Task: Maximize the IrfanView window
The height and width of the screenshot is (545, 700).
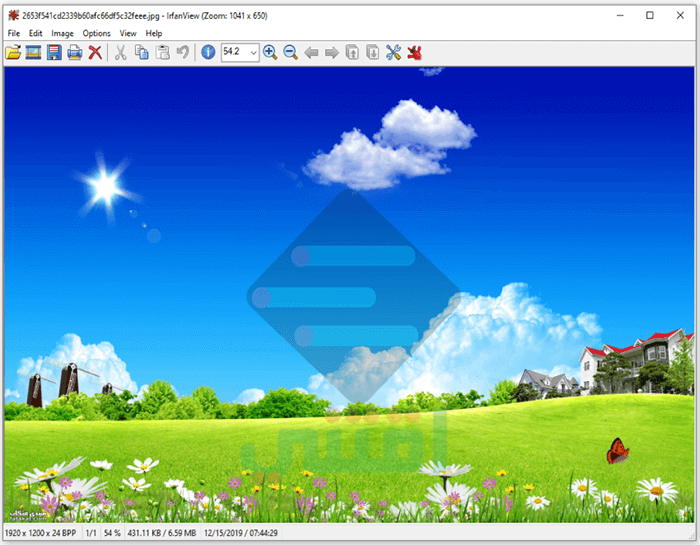Action: [x=650, y=16]
